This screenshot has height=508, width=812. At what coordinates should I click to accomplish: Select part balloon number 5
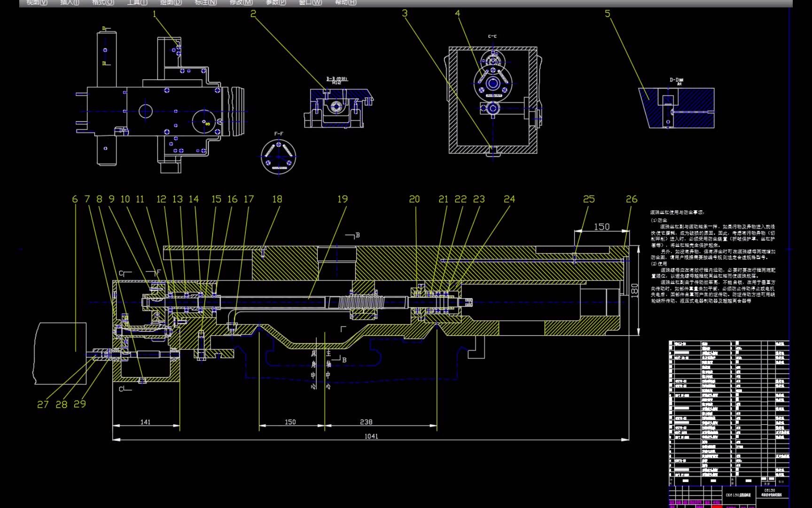[608, 14]
